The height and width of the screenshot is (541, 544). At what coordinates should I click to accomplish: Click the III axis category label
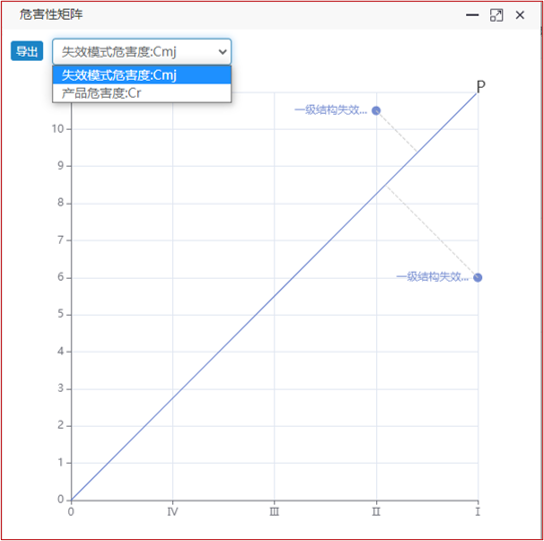pos(274,512)
